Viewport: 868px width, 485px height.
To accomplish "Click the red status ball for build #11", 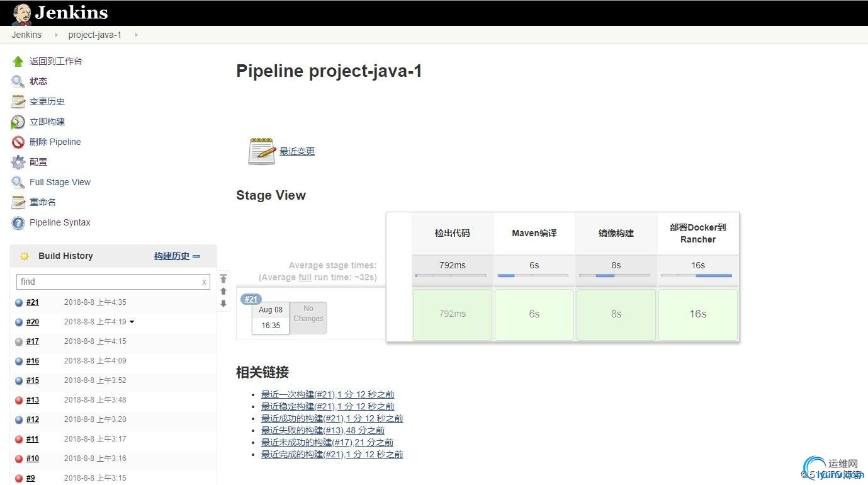I will pos(19,439).
